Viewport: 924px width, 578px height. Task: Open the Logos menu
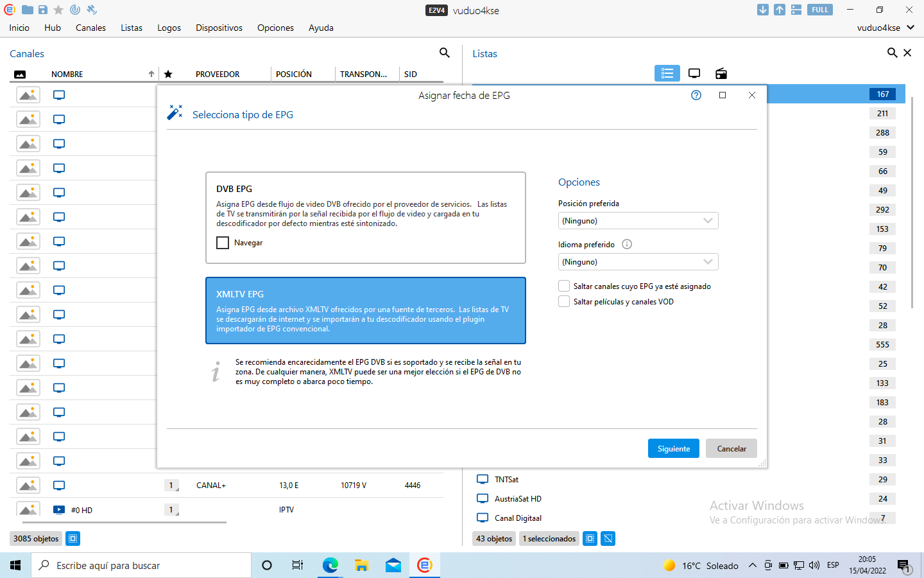[169, 28]
